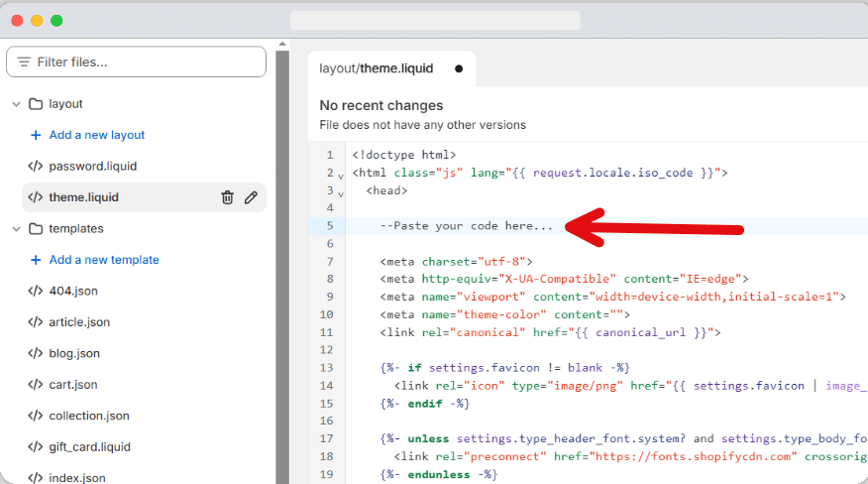Open blog.json template
The height and width of the screenshot is (484, 868).
point(74,353)
